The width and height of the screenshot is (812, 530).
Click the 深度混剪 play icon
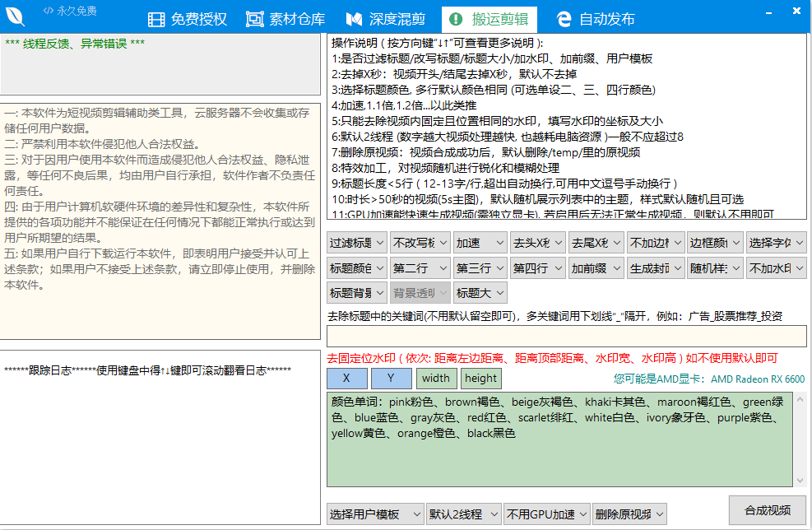click(x=355, y=18)
